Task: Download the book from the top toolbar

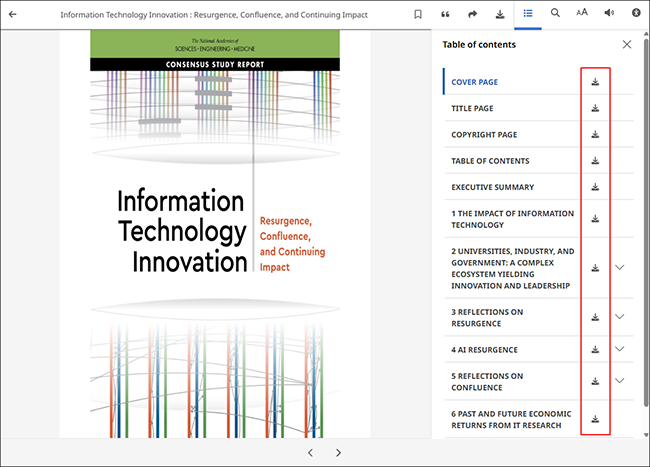Action: pos(500,14)
